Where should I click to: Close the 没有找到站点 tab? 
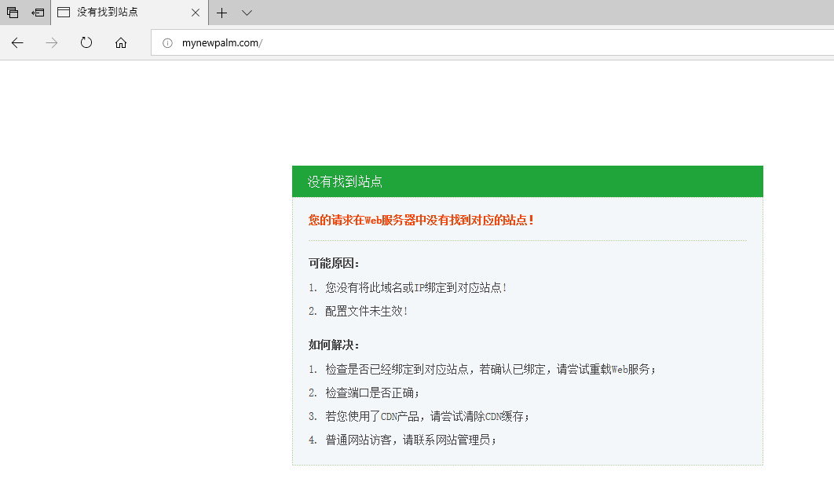(196, 13)
